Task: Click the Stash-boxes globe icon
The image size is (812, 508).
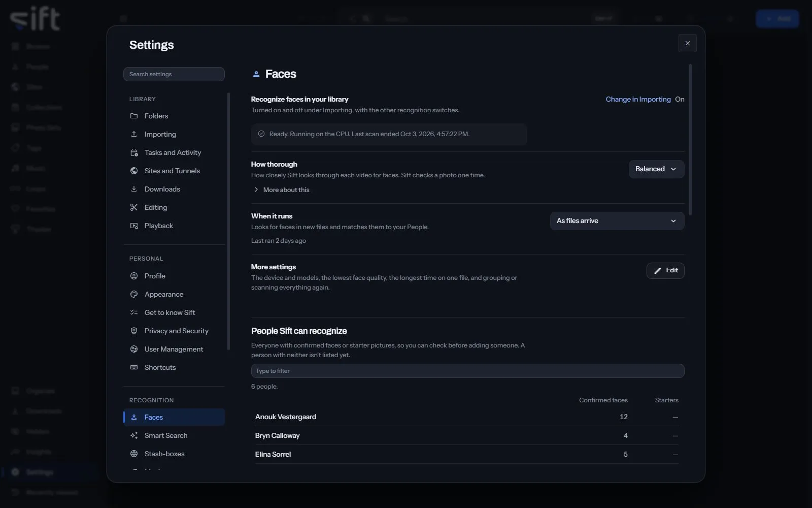Action: click(x=134, y=454)
